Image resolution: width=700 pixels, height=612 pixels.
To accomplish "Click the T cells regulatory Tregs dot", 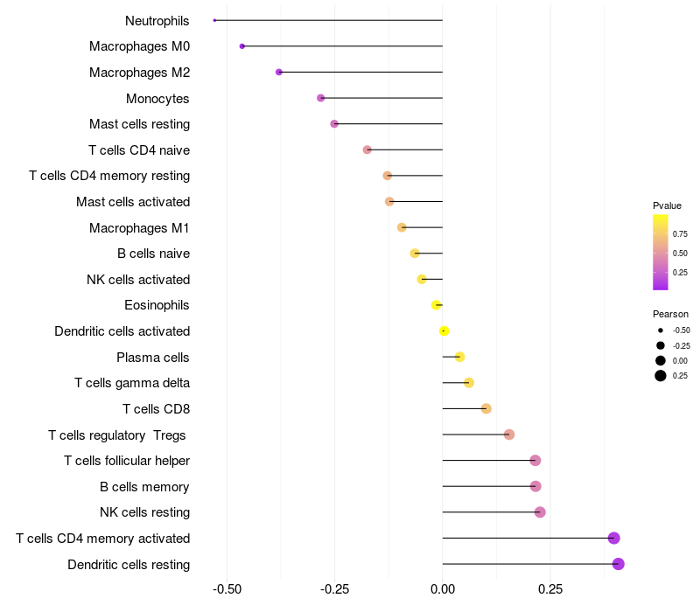I will pos(509,435).
